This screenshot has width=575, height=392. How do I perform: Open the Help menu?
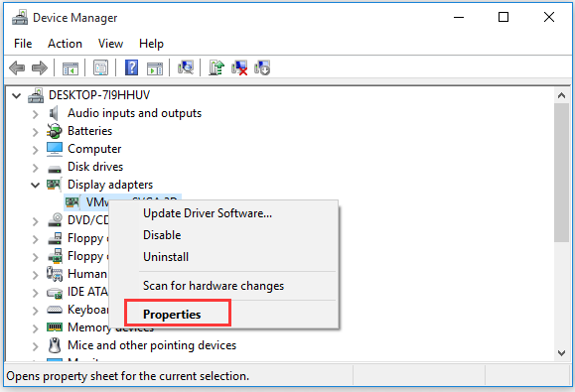(x=151, y=44)
